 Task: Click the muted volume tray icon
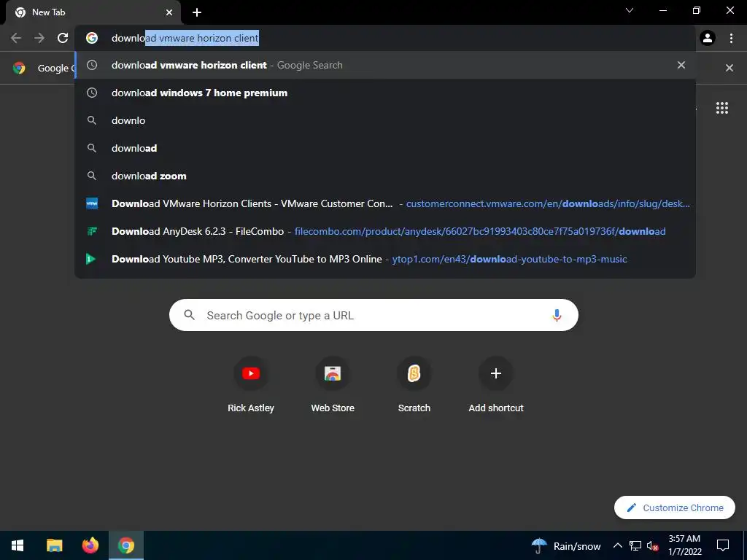point(653,545)
